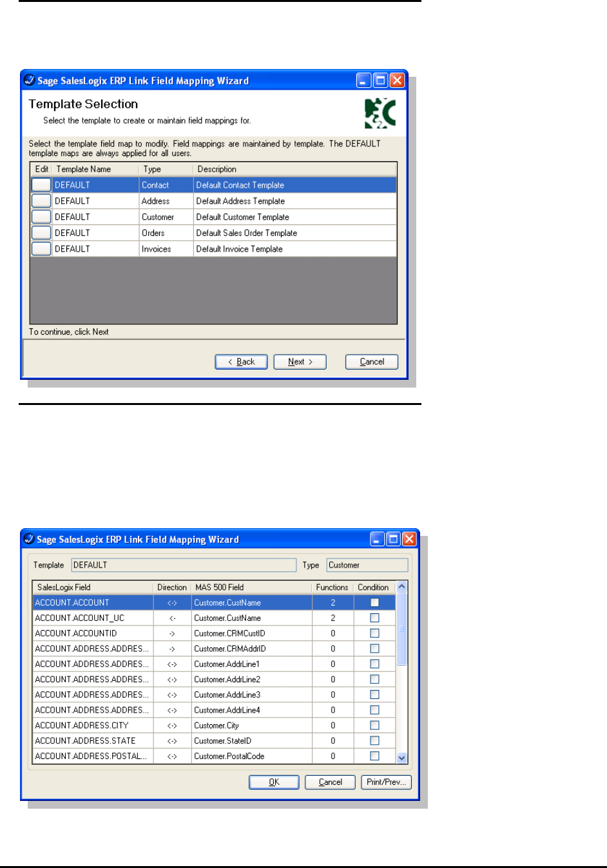607x868 pixels.
Task: Click the Orders type cell
Action: tap(166, 233)
